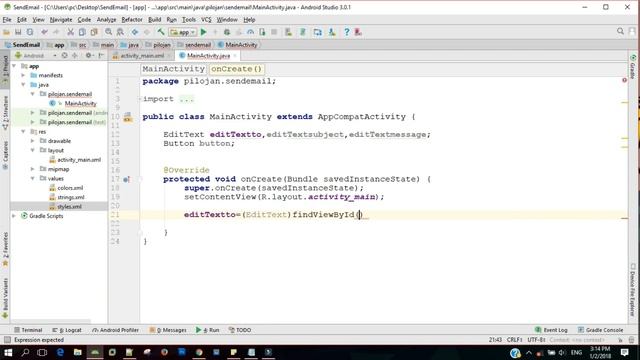Collapse the layout folder node
The image size is (640, 360).
(x=33, y=150)
